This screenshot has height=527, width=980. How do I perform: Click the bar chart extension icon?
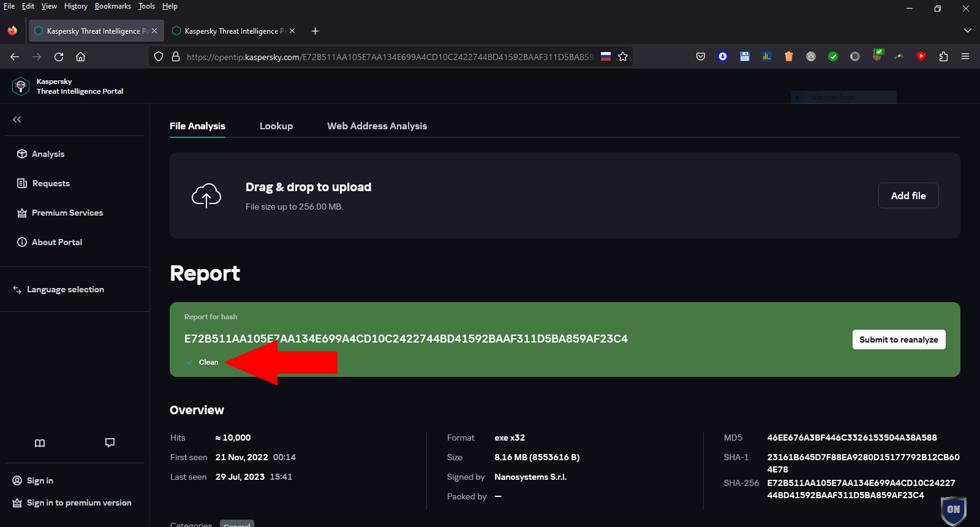pyautogui.click(x=767, y=56)
